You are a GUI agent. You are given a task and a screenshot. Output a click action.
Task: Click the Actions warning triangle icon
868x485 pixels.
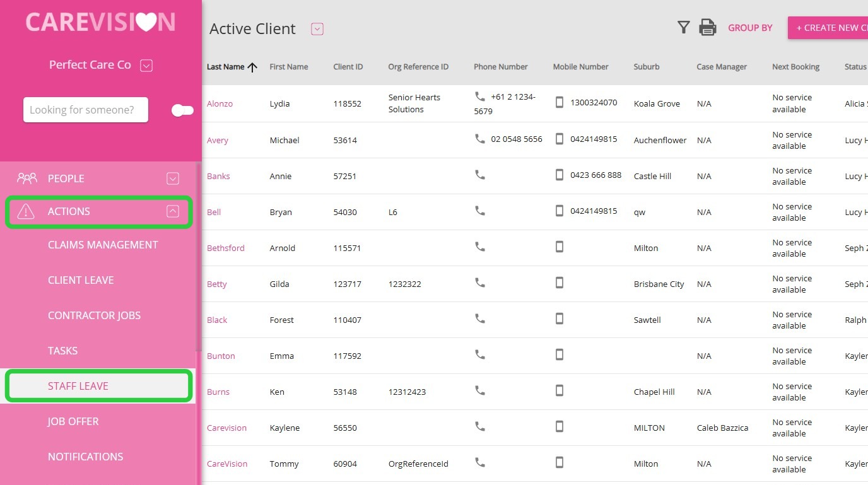point(26,211)
